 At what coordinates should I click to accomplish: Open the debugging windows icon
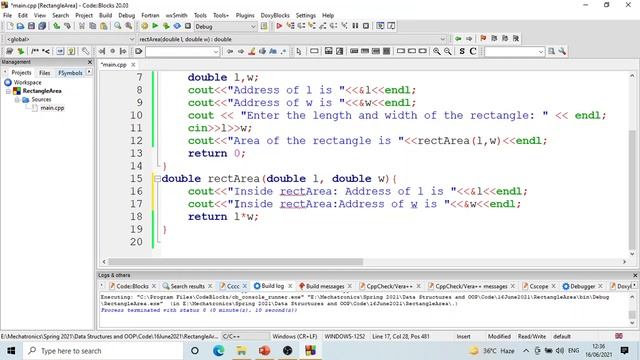click(380, 26)
